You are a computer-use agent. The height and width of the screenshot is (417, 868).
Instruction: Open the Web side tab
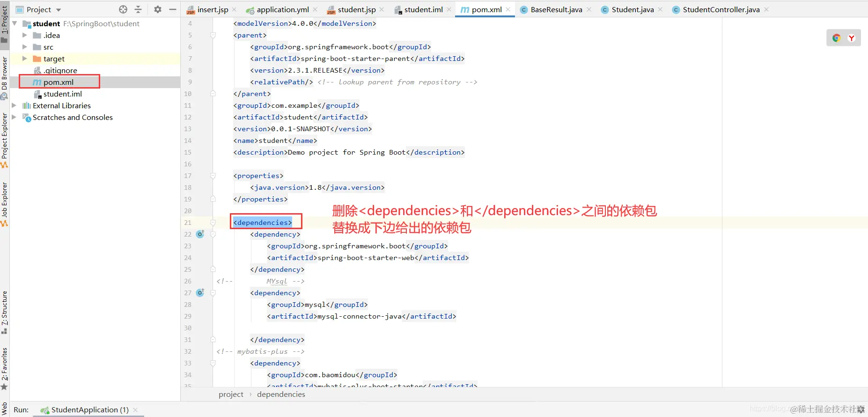pyautogui.click(x=5, y=408)
